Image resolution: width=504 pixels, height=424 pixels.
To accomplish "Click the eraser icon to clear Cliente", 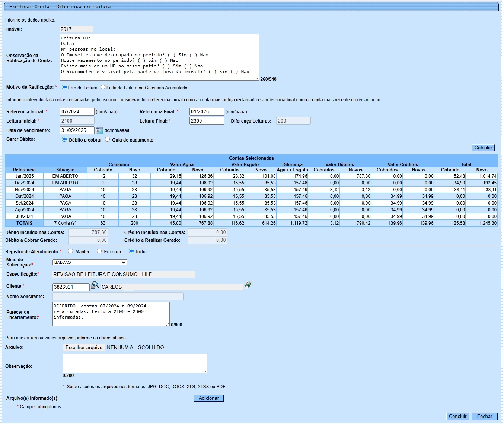I will point(248,285).
